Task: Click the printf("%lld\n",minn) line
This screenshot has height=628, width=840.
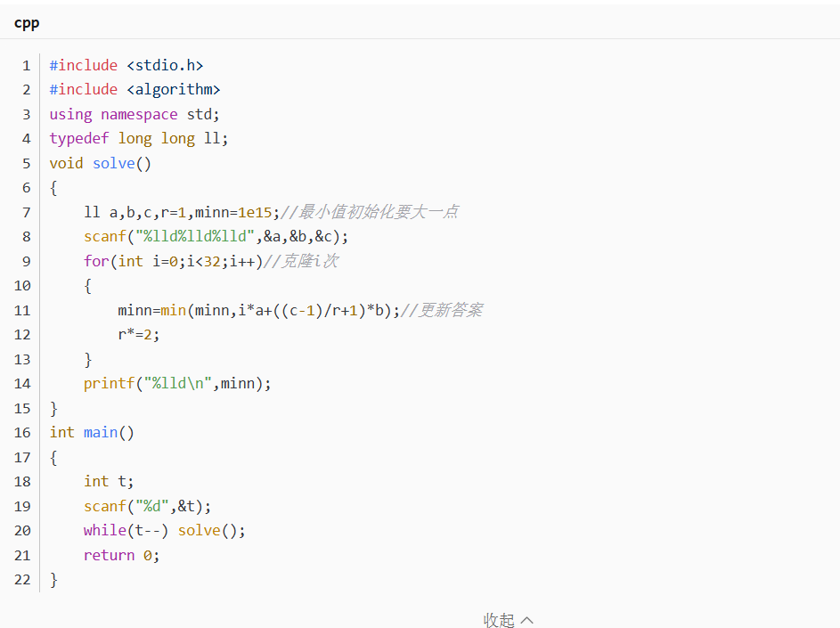Action: (x=177, y=384)
